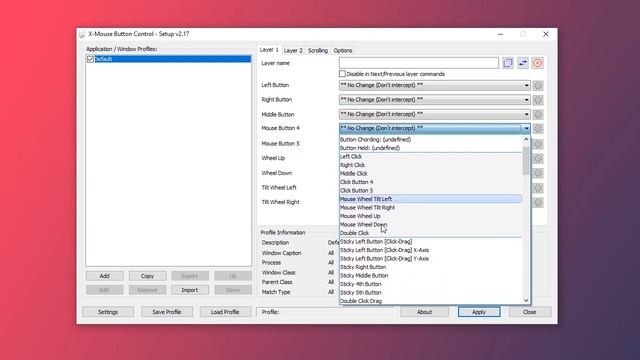
Task: Open the Middle Button dropdown
Action: pyautogui.click(x=434, y=114)
